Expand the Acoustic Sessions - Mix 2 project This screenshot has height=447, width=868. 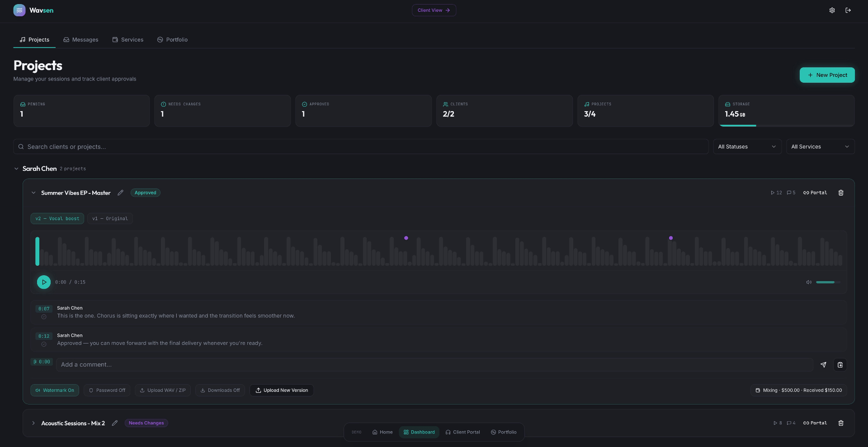33,423
